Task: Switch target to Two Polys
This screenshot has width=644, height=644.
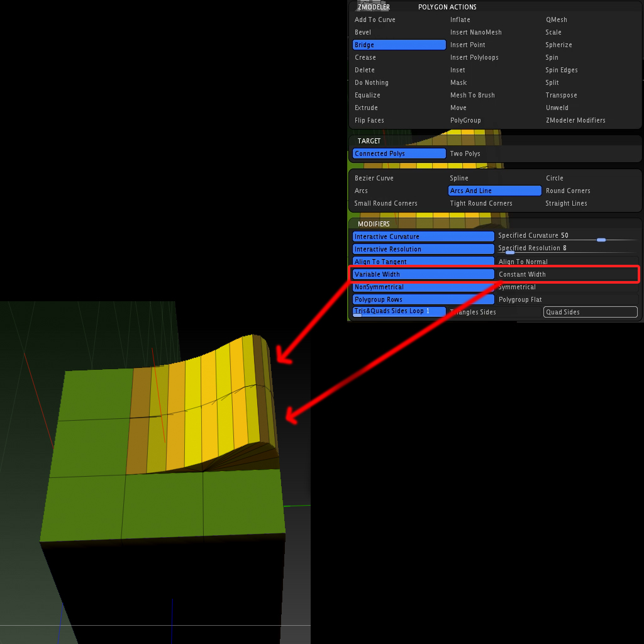Action: pos(465,153)
